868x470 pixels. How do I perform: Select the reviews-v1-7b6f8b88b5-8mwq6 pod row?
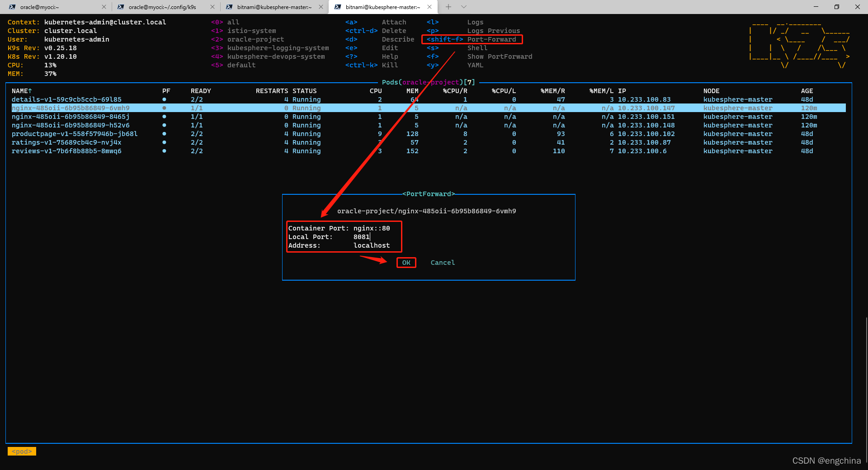pos(429,151)
